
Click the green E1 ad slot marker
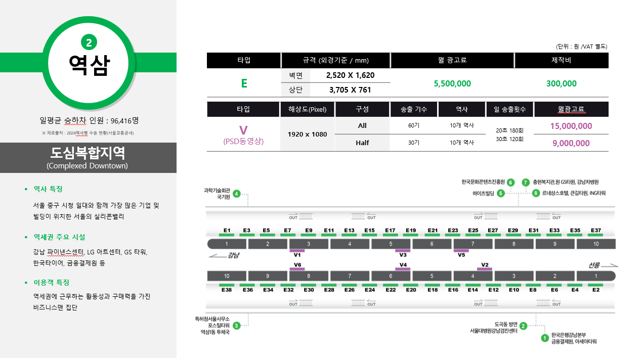(227, 235)
